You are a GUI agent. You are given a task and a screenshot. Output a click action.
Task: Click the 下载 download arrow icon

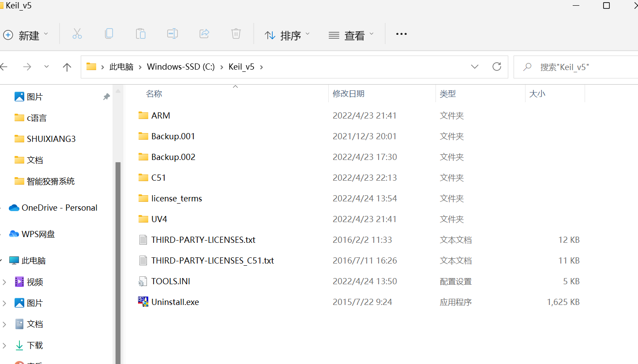coord(19,345)
